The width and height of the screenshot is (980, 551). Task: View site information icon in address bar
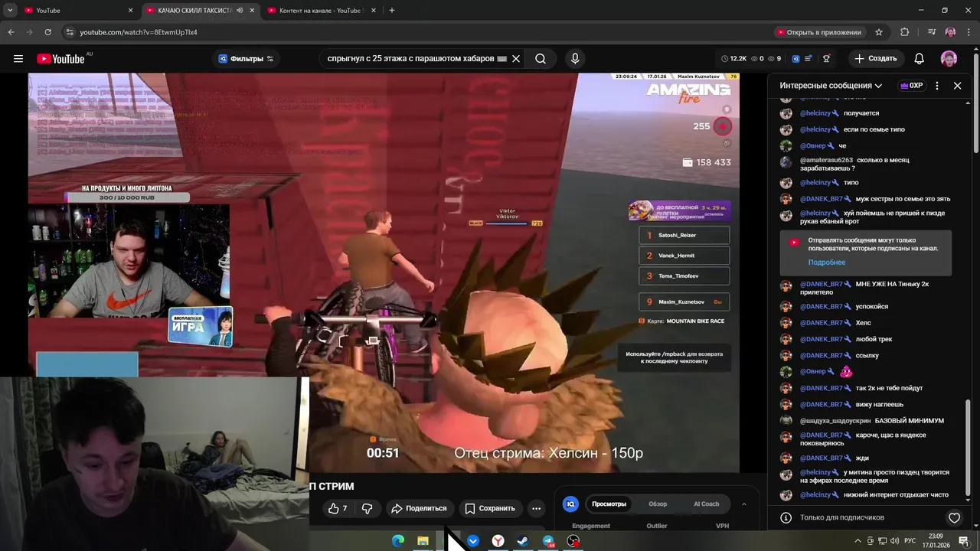click(x=70, y=32)
